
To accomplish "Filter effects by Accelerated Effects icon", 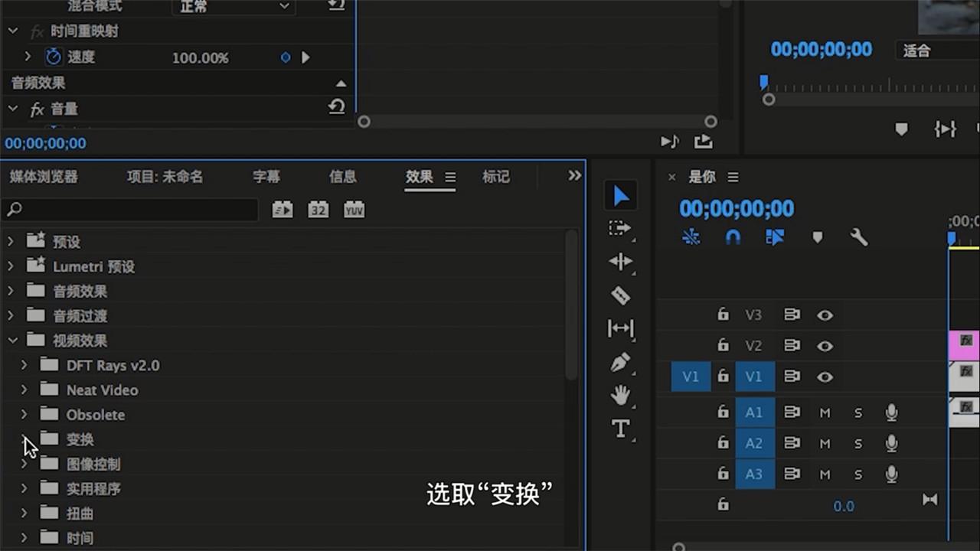I will [283, 209].
